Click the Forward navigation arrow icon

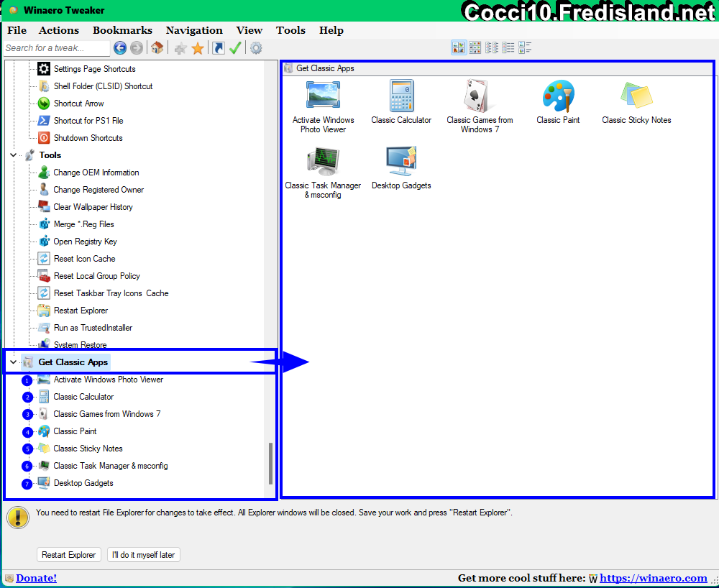[x=136, y=47]
